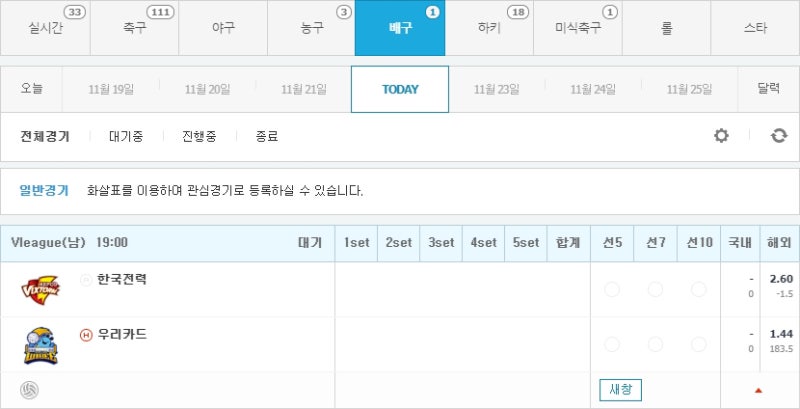Collapse match details with red up arrow
The width and height of the screenshot is (800, 409).
758,391
